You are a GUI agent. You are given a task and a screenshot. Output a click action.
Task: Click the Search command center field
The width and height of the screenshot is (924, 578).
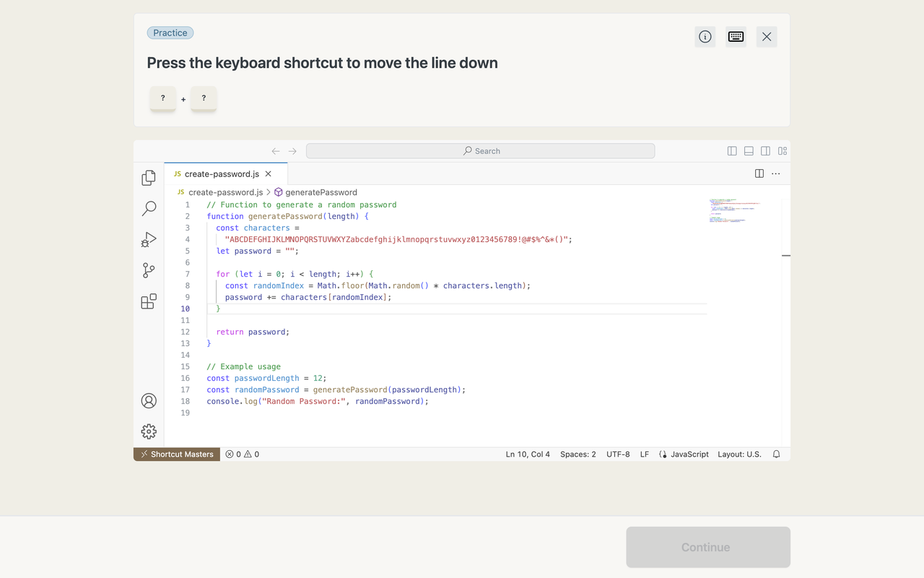[481, 151]
